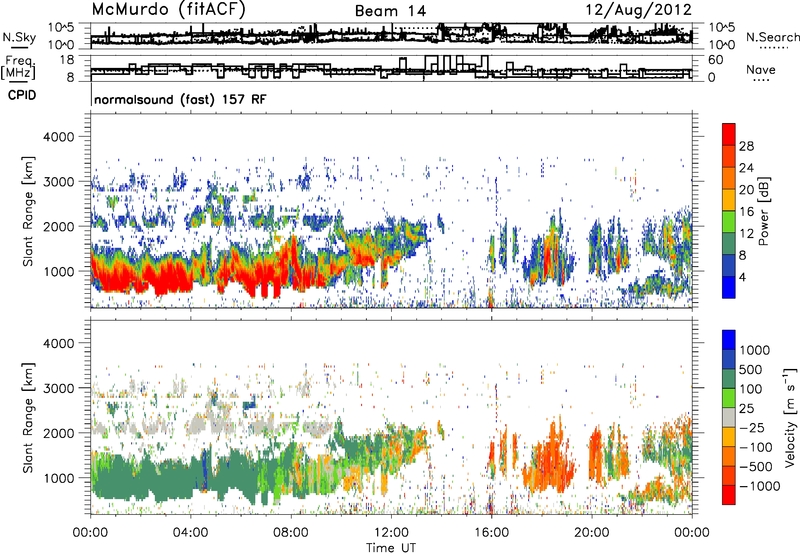The height and width of the screenshot is (554, 800).
Task: Click the "-1000" value on the velocity colorbar
Action: tap(760, 486)
